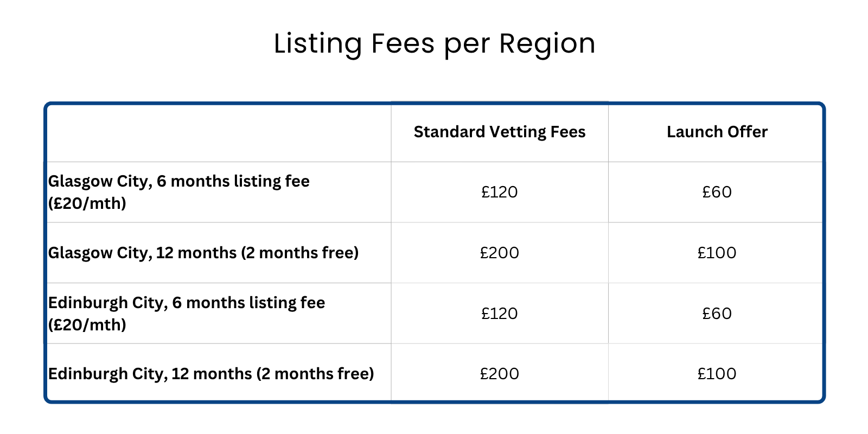This screenshot has height=434, width=868.
Task: Click the (£20/mth) text under Edinburgh City
Action: pyautogui.click(x=87, y=325)
